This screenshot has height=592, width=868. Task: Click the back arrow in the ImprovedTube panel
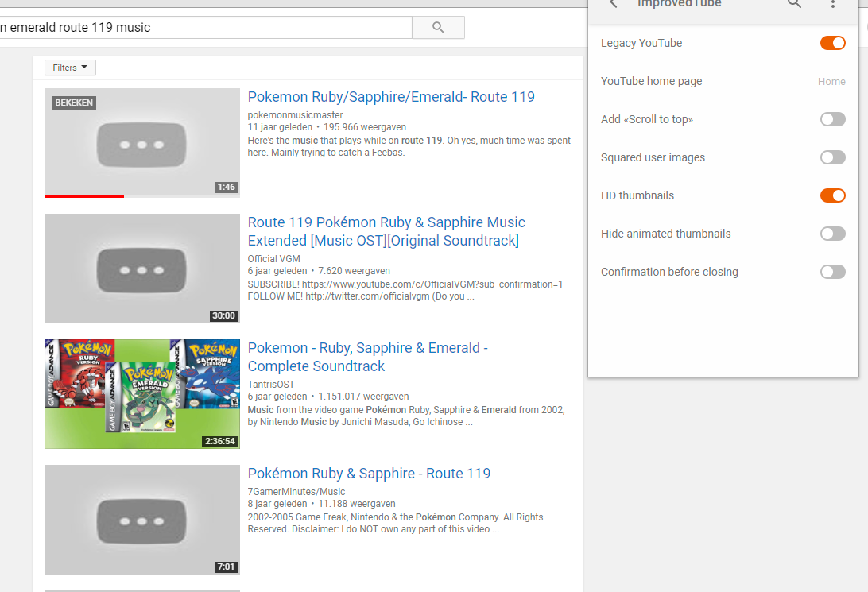611,4
